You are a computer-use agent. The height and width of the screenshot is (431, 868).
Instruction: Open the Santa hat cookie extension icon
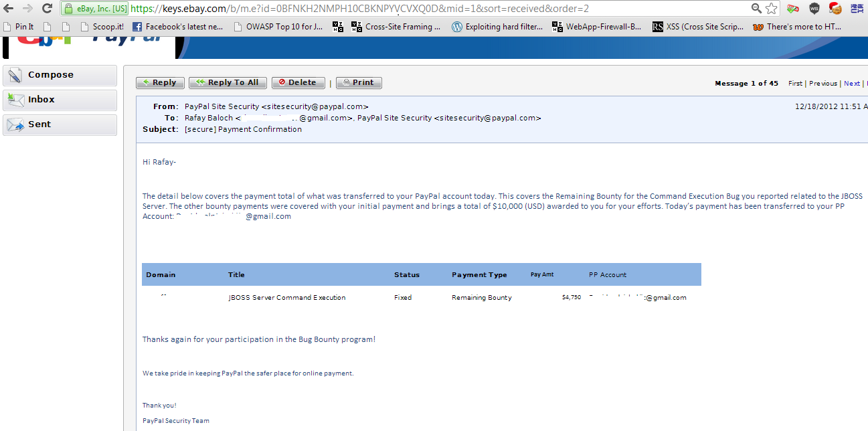[x=835, y=8]
